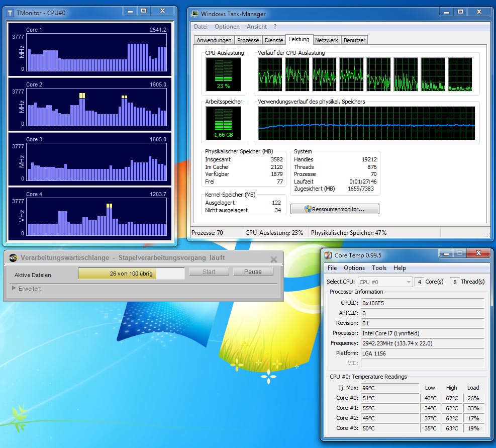Open the Optionen menu in Task-Manager

point(227,27)
